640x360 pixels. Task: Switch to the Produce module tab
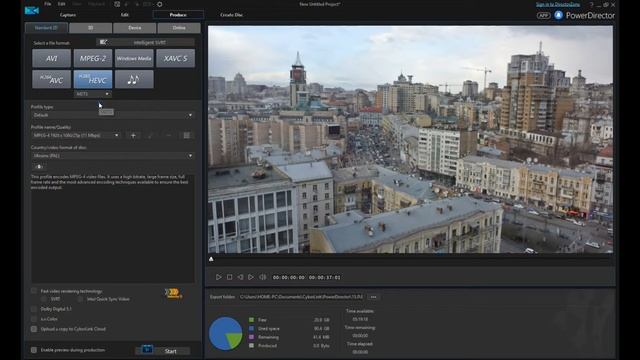point(178,15)
